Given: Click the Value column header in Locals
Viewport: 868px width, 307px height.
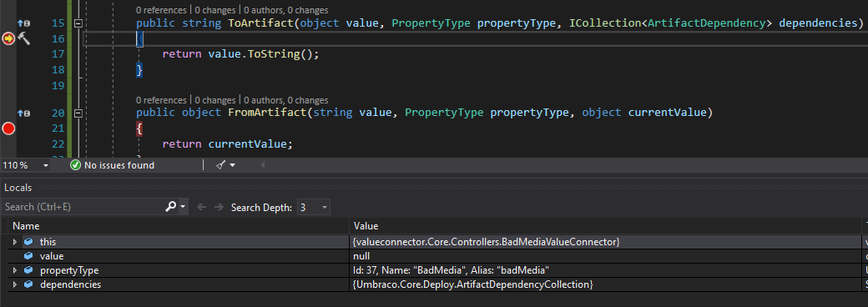Looking at the screenshot, I should pos(366,226).
